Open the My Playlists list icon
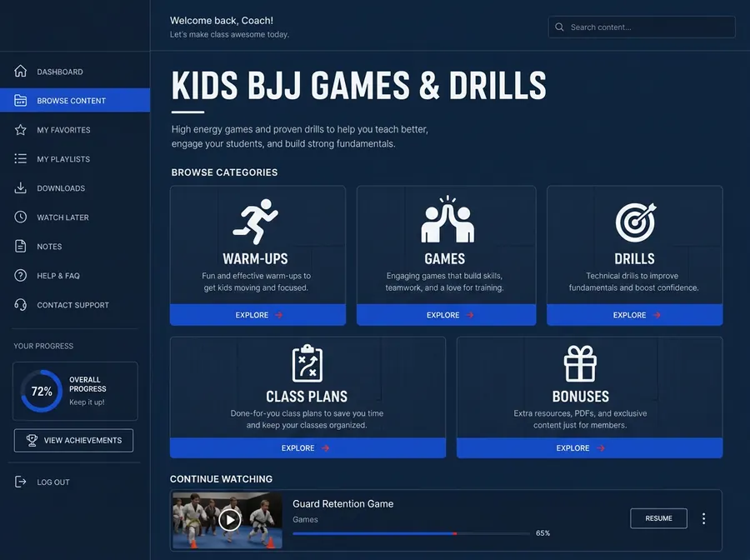This screenshot has width=750, height=560. 21,159
